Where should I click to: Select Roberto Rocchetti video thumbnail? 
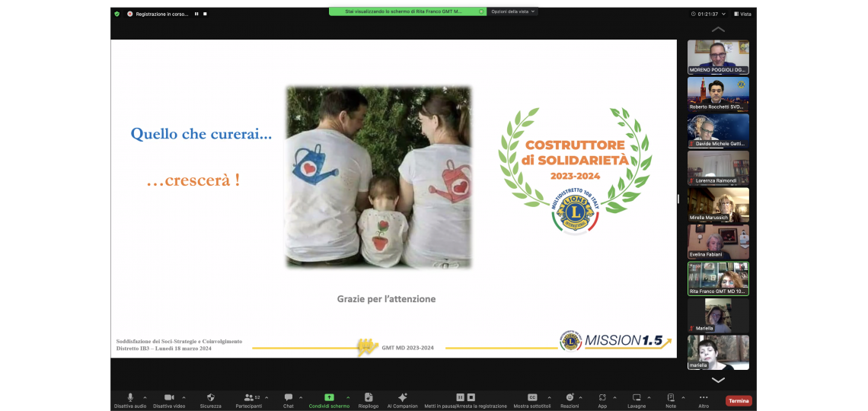(718, 94)
